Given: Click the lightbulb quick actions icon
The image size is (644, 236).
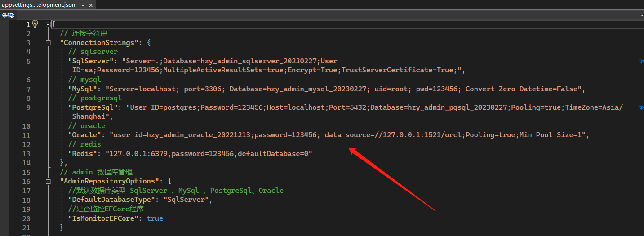Looking at the screenshot, I should coord(36,24).
